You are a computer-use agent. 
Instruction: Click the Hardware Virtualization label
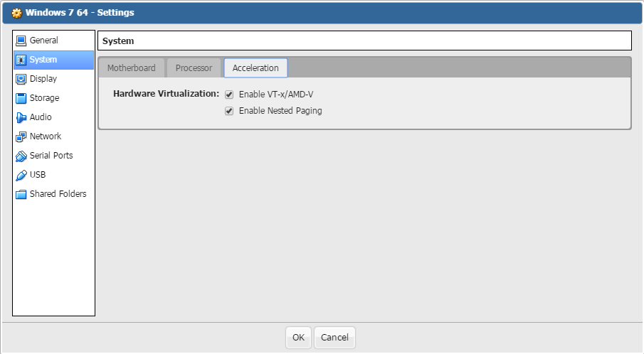point(166,94)
